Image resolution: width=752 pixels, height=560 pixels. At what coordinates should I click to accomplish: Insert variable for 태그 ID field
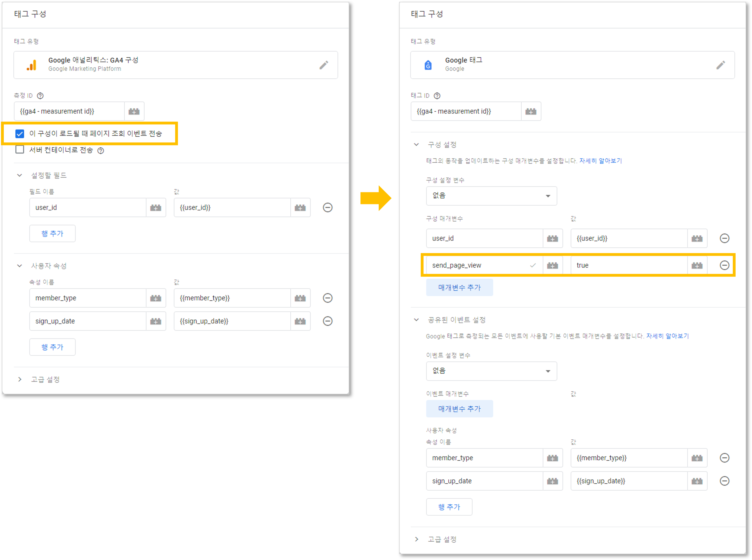click(x=531, y=111)
